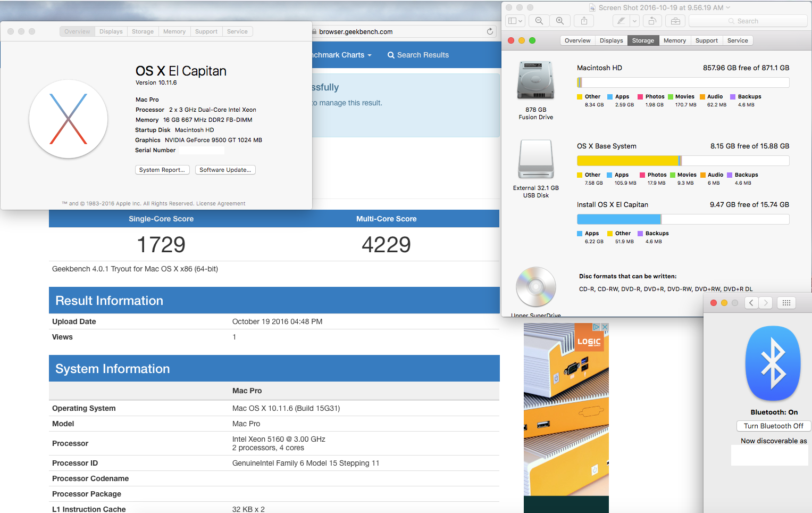The image size is (812, 513).
Task: Click the AdChoices triangle icon on ad
Action: pyautogui.click(x=597, y=327)
